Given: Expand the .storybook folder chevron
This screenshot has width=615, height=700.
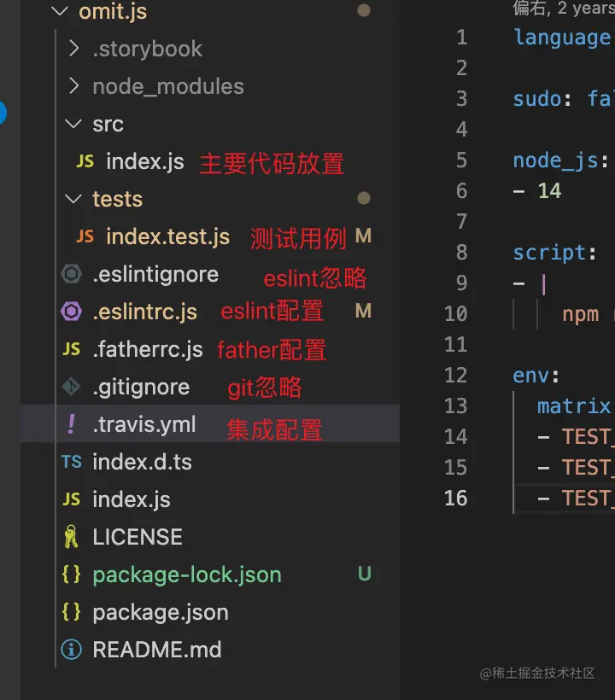Looking at the screenshot, I should click(74, 49).
